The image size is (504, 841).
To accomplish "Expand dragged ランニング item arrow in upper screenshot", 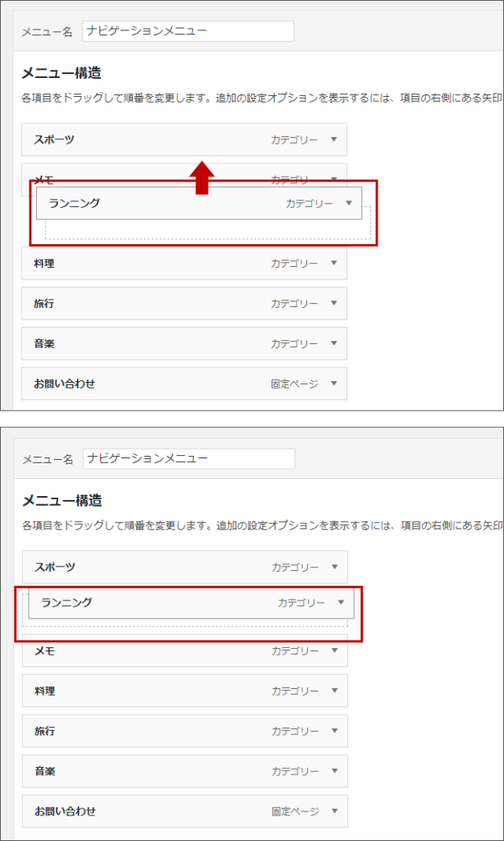I will (x=349, y=203).
